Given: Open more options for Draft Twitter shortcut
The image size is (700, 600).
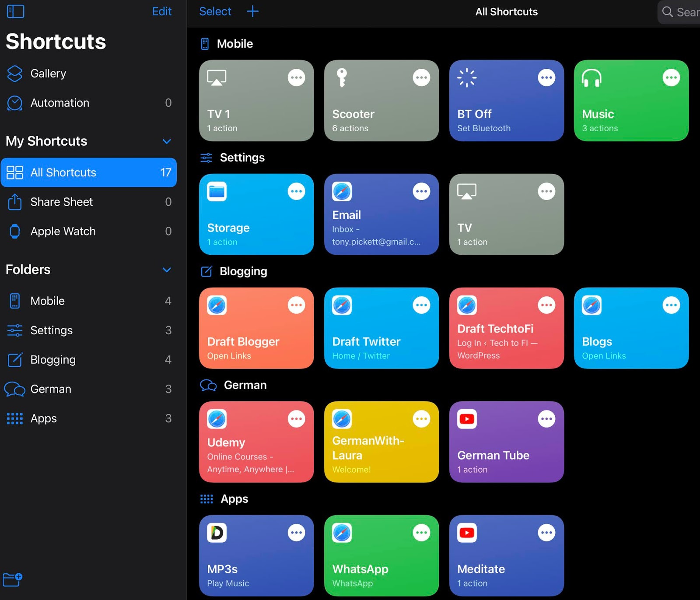Looking at the screenshot, I should point(421,305).
